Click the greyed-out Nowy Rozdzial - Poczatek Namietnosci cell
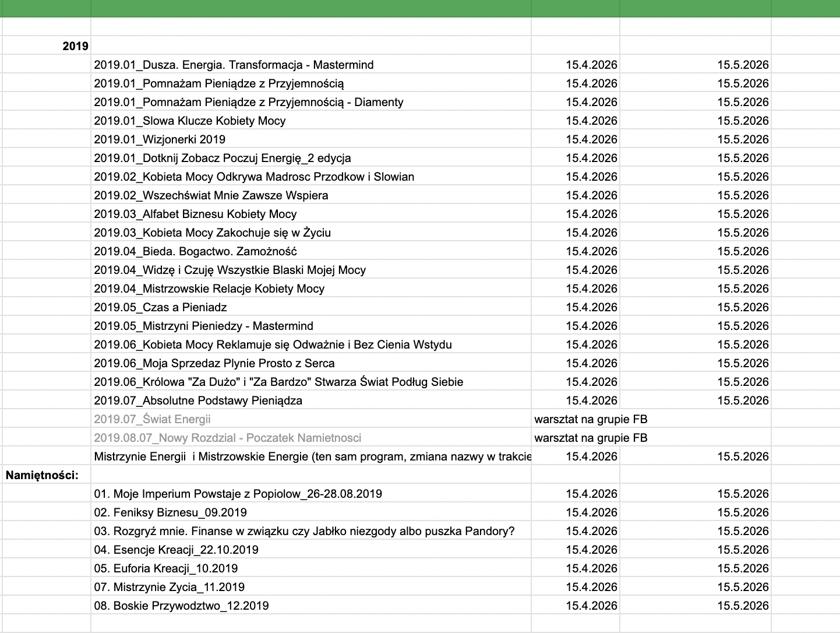The height and width of the screenshot is (633, 840). pyautogui.click(x=227, y=438)
